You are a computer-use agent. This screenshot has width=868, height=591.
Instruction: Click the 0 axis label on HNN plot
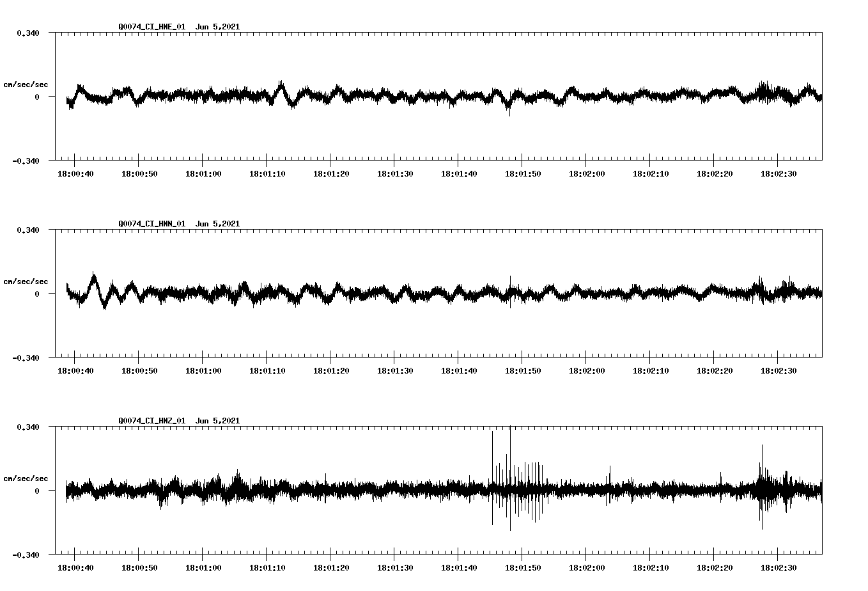coord(37,294)
